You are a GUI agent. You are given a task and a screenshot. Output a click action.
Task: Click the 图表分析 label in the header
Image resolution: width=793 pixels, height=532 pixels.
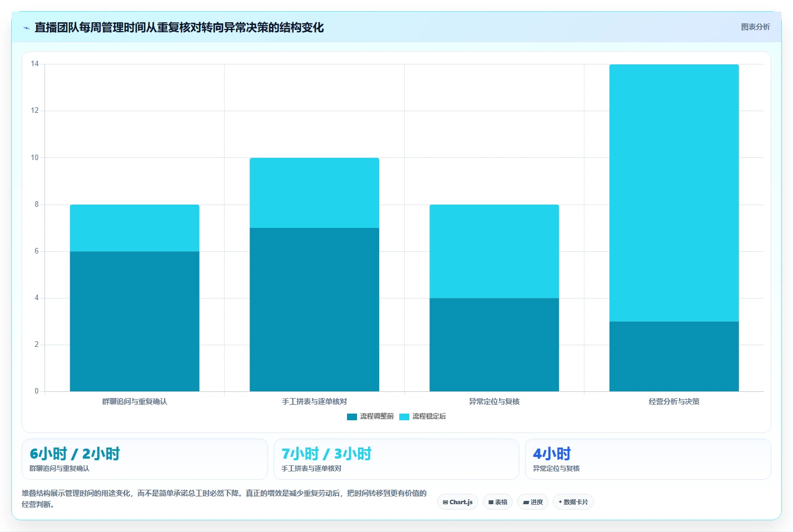click(x=755, y=27)
